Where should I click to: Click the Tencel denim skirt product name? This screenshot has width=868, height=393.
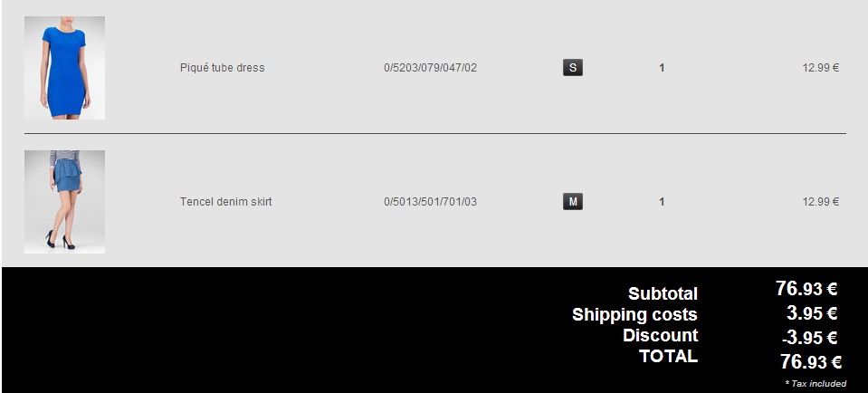tap(225, 202)
